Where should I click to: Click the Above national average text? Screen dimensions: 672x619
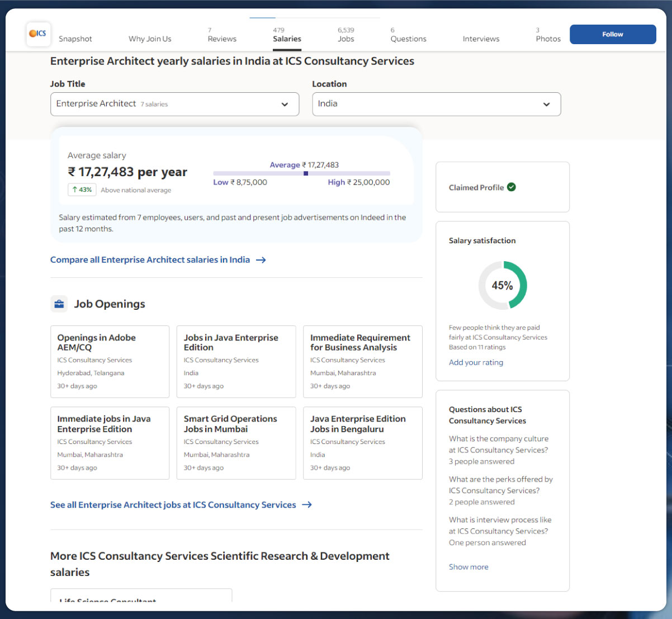136,190
